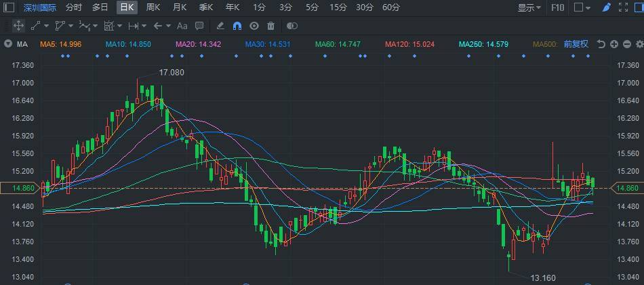This screenshot has height=285, width=644.
Task: Expand the line tool dropdown arrow
Action: coord(46,26)
